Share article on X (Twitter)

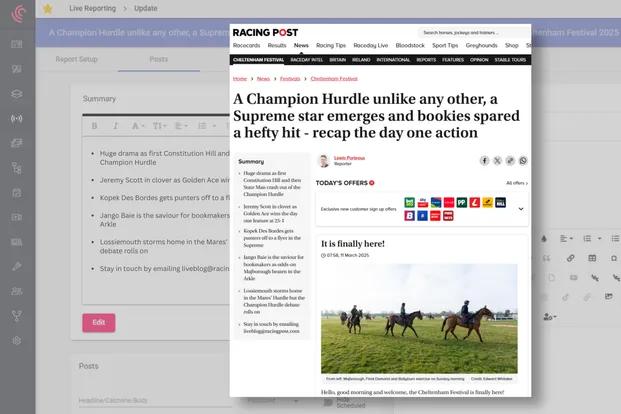click(x=497, y=160)
